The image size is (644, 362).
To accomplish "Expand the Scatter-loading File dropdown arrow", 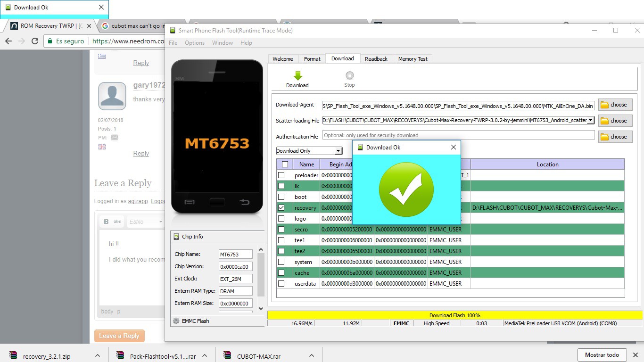I will click(591, 120).
